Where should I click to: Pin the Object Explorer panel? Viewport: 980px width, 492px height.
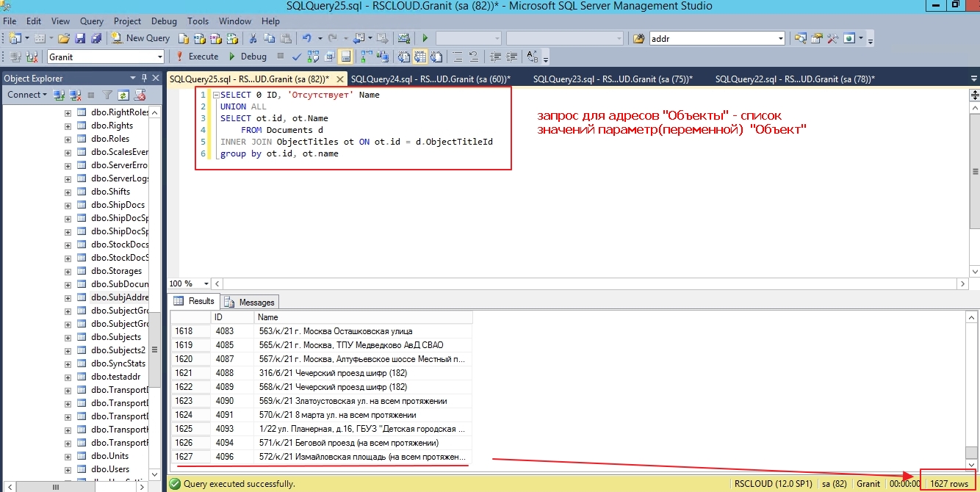[x=145, y=78]
